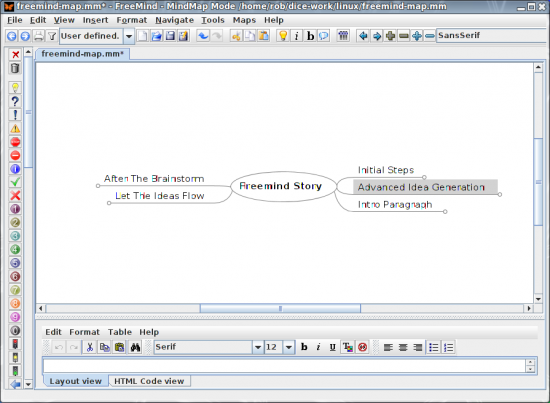
Task: Click the cloud icon in top toolbar
Action: 323,36
